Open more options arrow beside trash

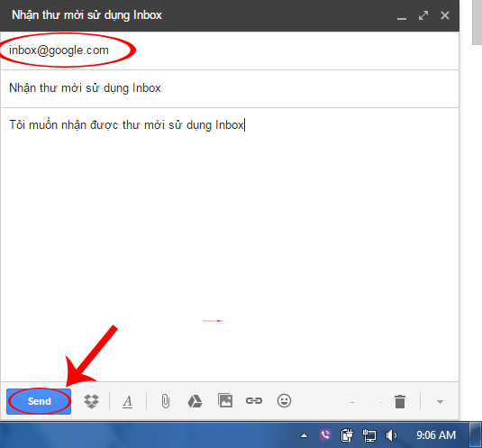pyautogui.click(x=440, y=402)
